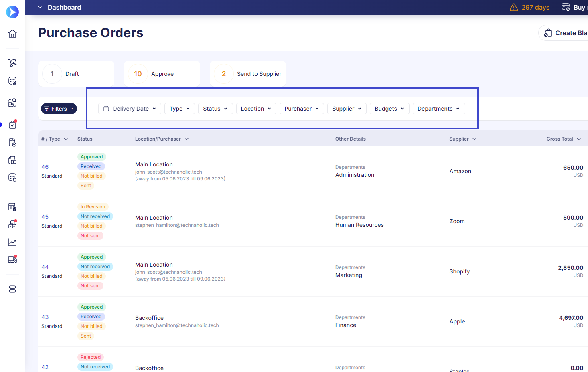Click the Create Blanket button
The height and width of the screenshot is (372, 588).
point(563,33)
